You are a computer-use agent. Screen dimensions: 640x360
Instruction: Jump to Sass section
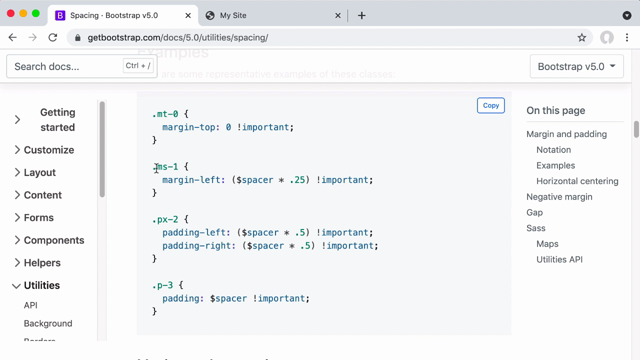536,228
